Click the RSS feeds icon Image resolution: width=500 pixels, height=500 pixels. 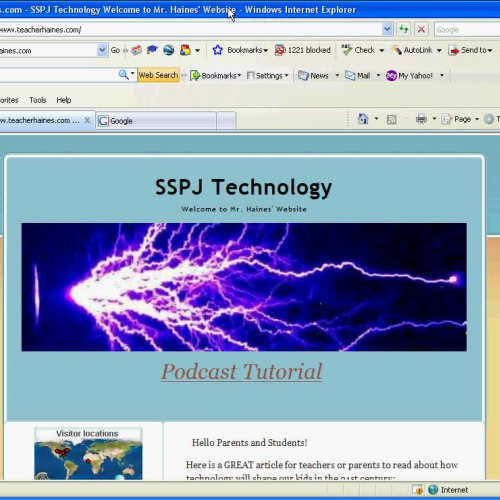(391, 119)
